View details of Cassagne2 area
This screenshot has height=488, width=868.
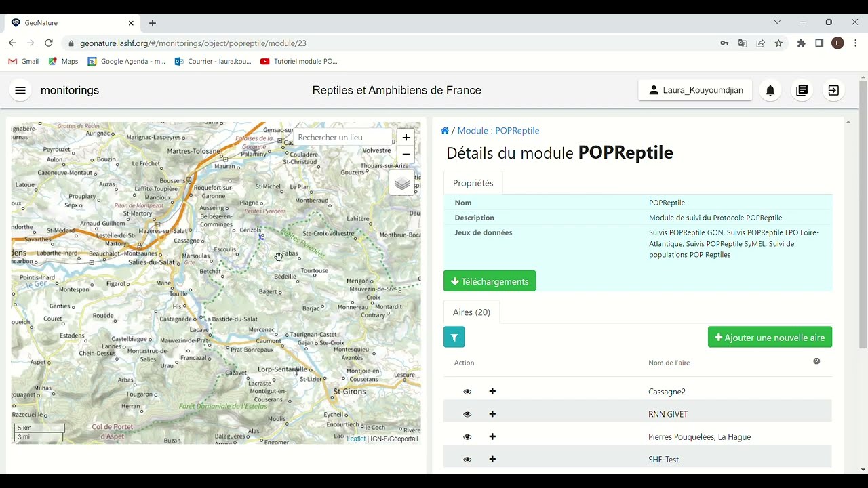(467, 392)
